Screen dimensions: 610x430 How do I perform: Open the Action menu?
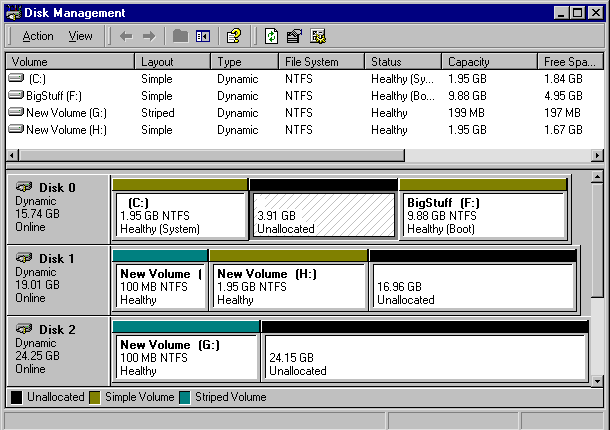pyautogui.click(x=38, y=36)
